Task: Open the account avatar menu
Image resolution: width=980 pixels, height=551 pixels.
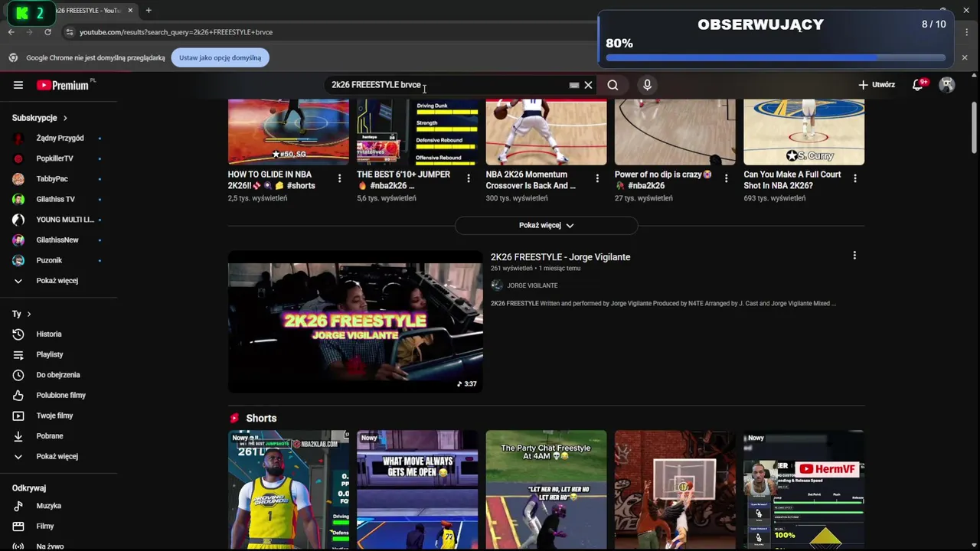Action: pos(947,85)
